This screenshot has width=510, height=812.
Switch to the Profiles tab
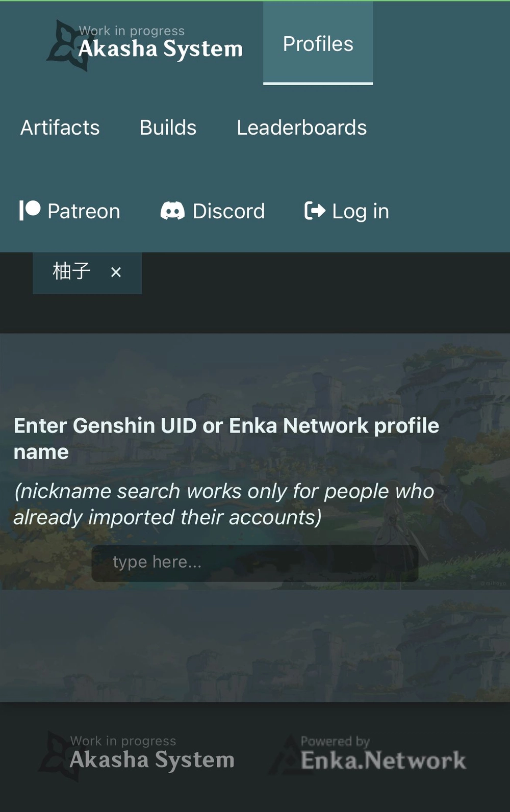point(318,44)
